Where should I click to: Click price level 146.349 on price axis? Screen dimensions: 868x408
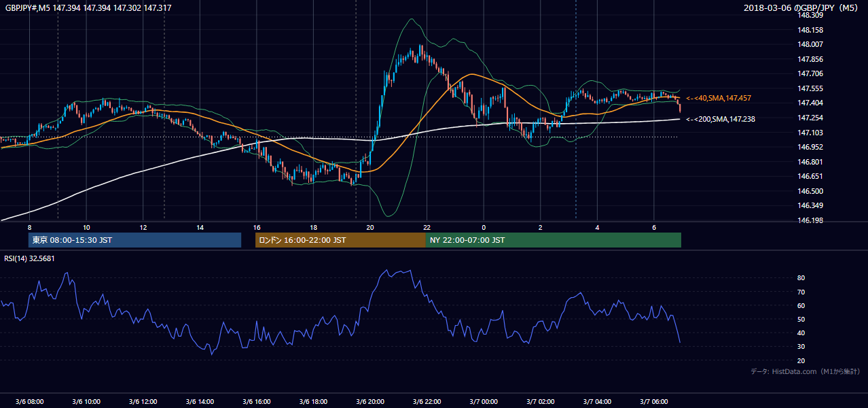[x=810, y=205]
